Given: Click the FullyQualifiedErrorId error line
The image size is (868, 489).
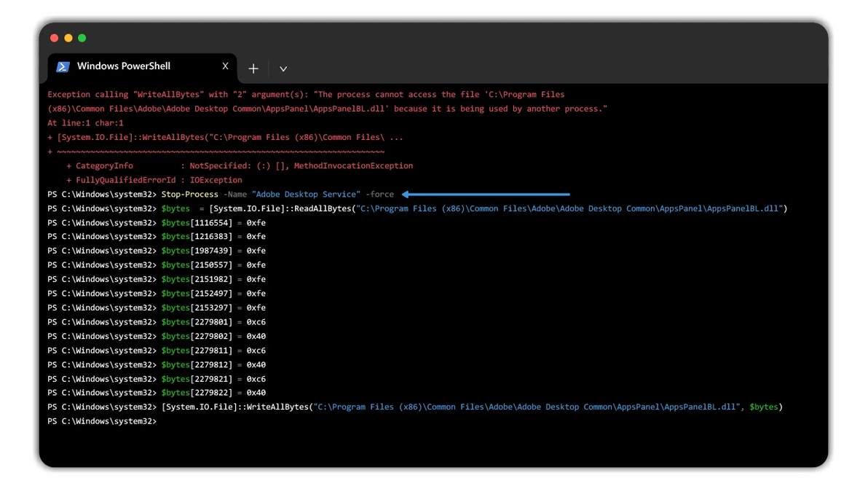Looking at the screenshot, I should coord(154,180).
